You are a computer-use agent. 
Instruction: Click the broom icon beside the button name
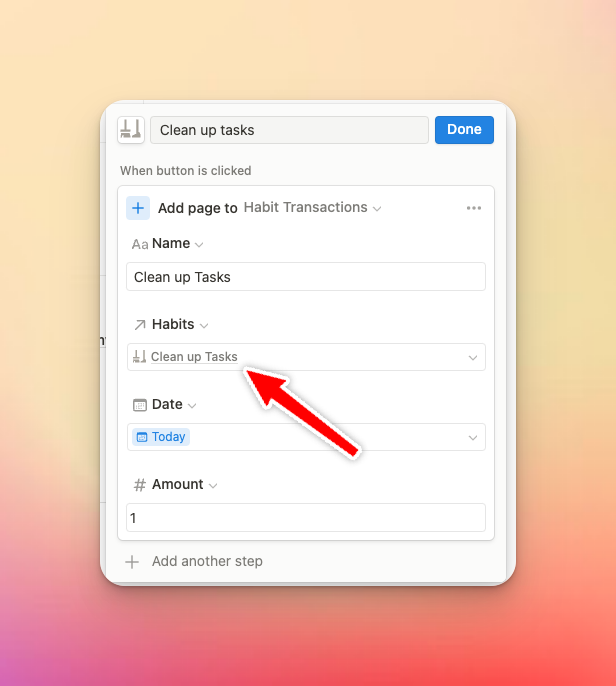[131, 130]
